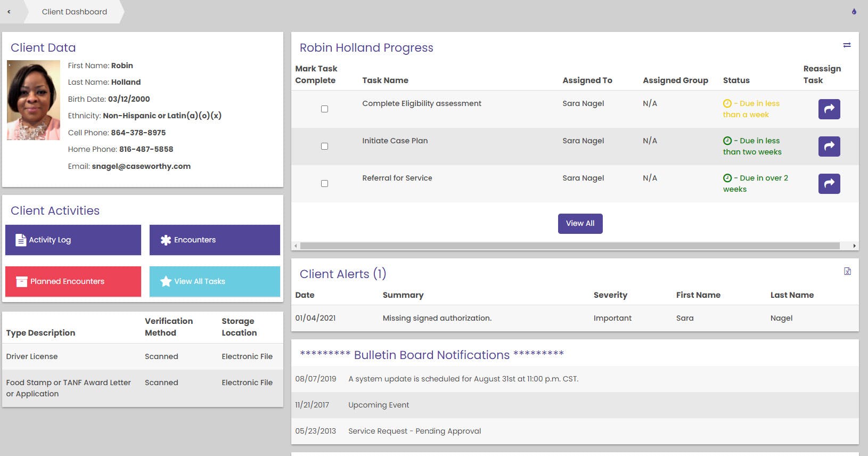Click the View All Tasks button

pyautogui.click(x=215, y=281)
